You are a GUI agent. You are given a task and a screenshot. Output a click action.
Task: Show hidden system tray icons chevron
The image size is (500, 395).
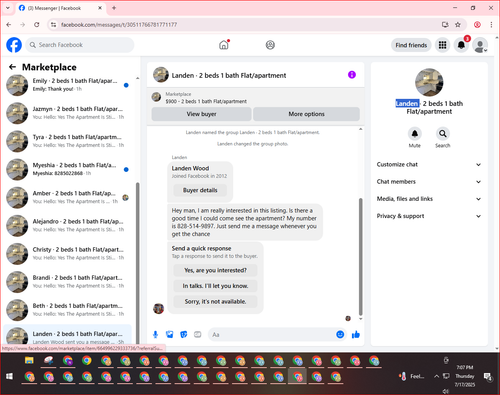click(436, 376)
